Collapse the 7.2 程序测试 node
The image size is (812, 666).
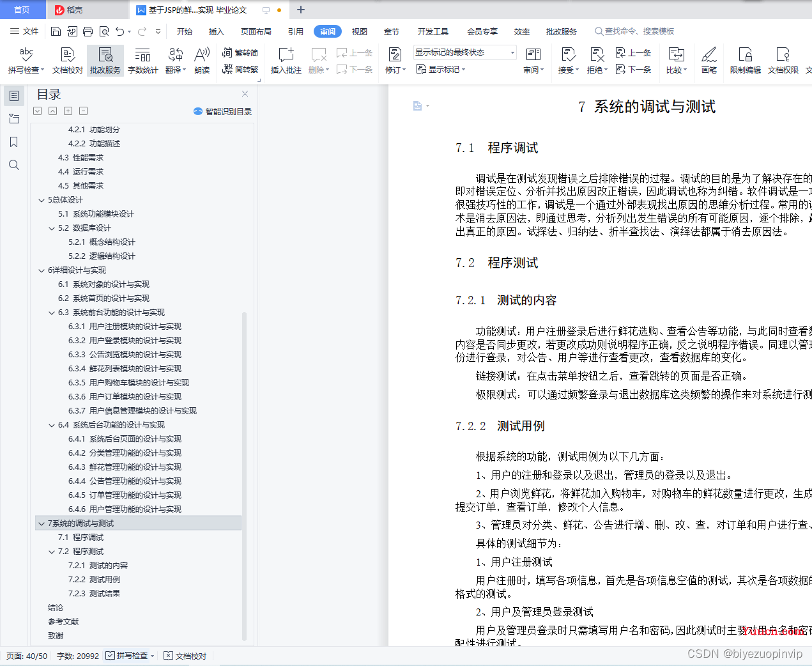click(52, 552)
